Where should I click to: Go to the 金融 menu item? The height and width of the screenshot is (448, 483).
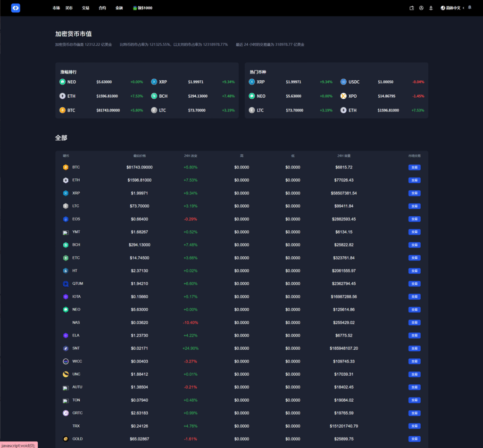click(119, 8)
